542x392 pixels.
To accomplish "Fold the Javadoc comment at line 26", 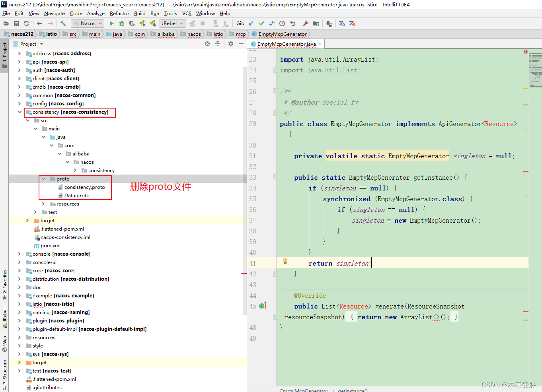I will tap(276, 91).
